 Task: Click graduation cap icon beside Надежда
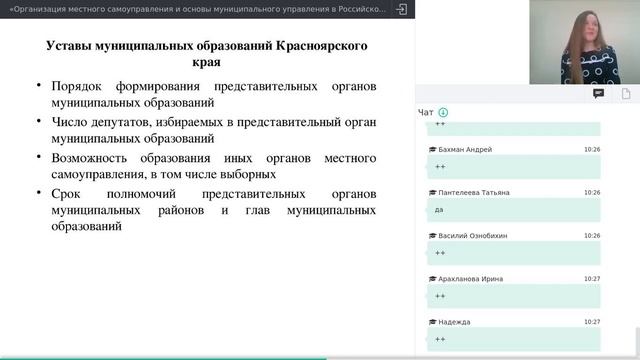(x=433, y=322)
